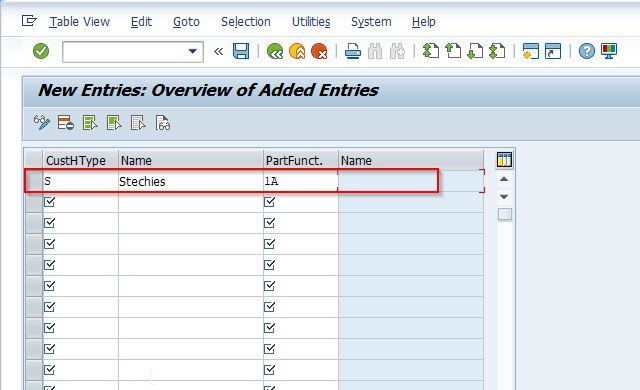Click PartFunct. field directly below 1A
640x390 pixels.
pyautogui.click(x=301, y=202)
